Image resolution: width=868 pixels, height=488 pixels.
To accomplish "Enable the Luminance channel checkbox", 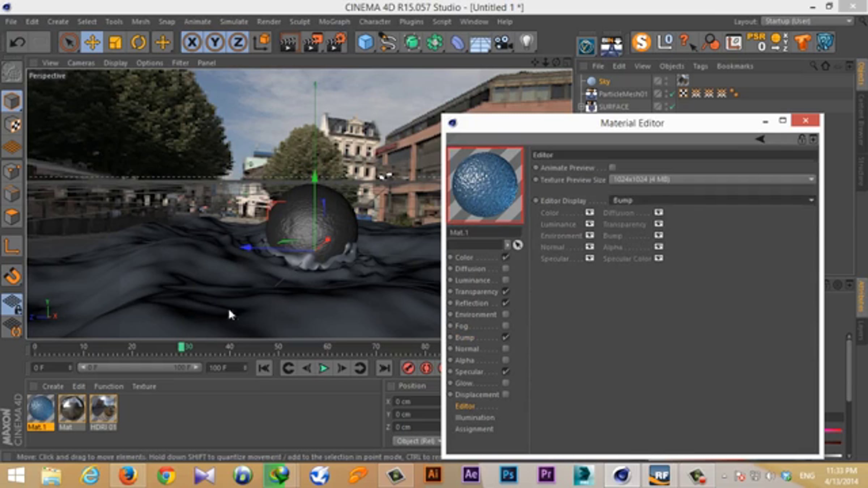I will click(506, 280).
